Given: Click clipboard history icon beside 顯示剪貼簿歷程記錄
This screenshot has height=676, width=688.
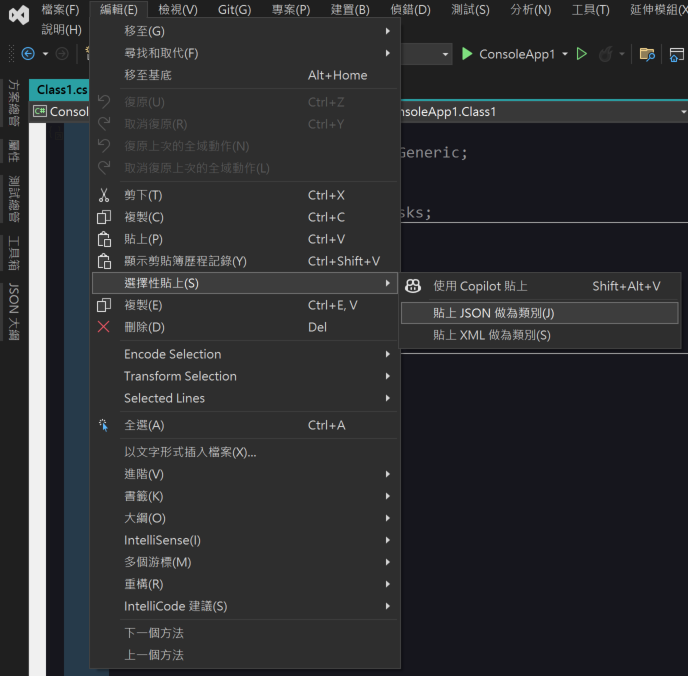Looking at the screenshot, I should tap(104, 261).
